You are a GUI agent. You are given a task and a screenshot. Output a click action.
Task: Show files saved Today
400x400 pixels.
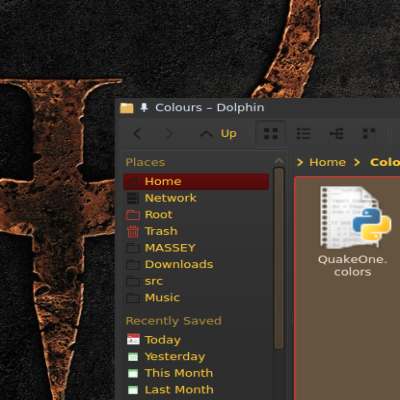196,340
